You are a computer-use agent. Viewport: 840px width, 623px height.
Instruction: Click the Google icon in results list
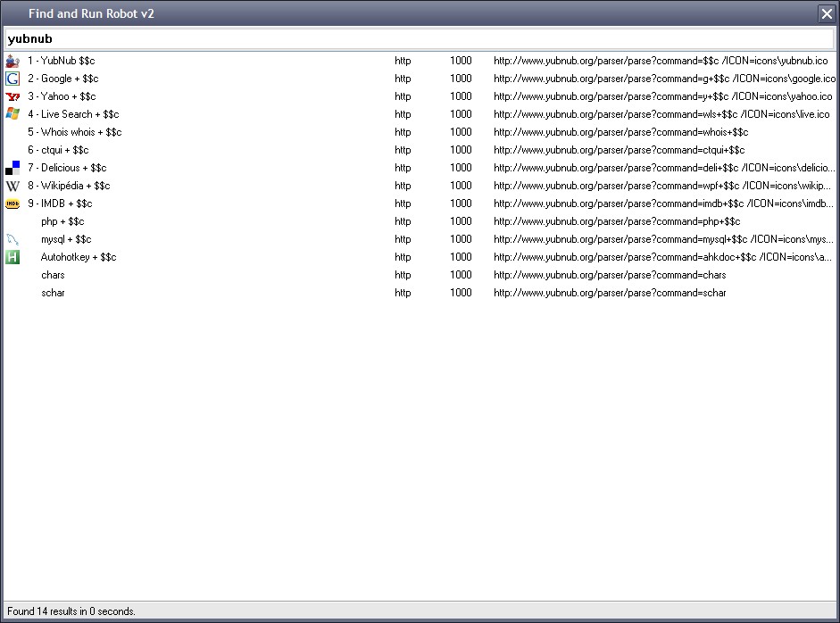(12, 79)
